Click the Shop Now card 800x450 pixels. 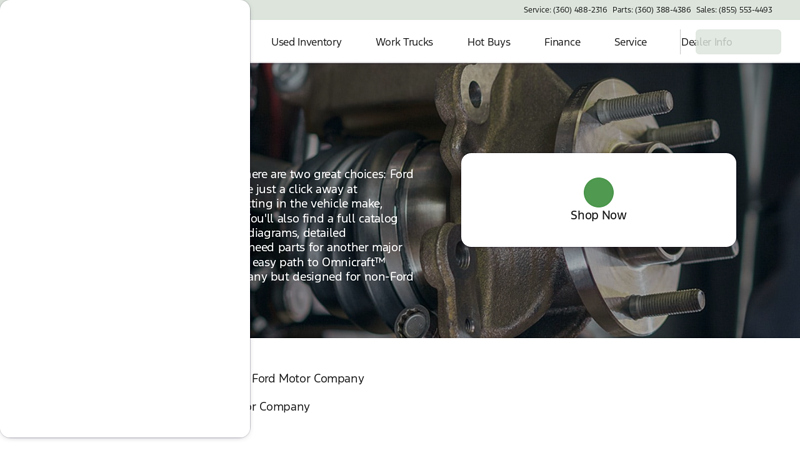coord(598,200)
